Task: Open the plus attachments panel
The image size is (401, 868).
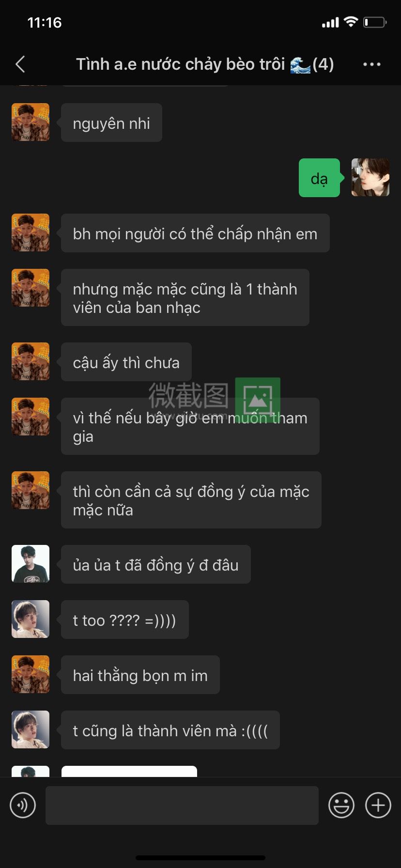Action: pos(378,806)
